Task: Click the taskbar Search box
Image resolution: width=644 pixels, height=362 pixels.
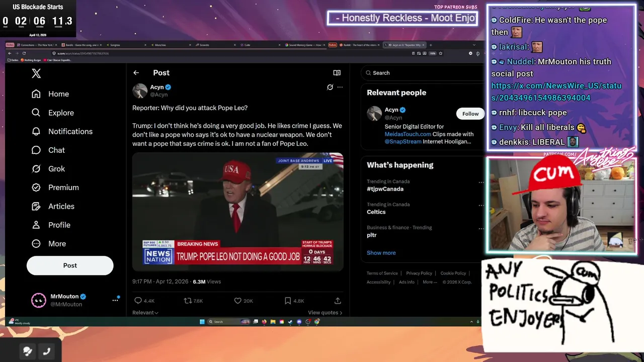Action: (x=229, y=322)
